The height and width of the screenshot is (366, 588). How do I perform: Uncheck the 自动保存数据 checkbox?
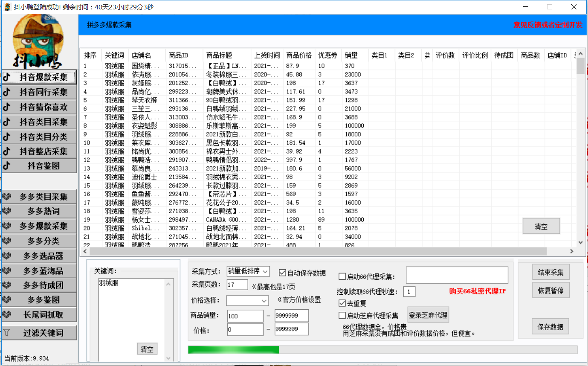pos(282,273)
